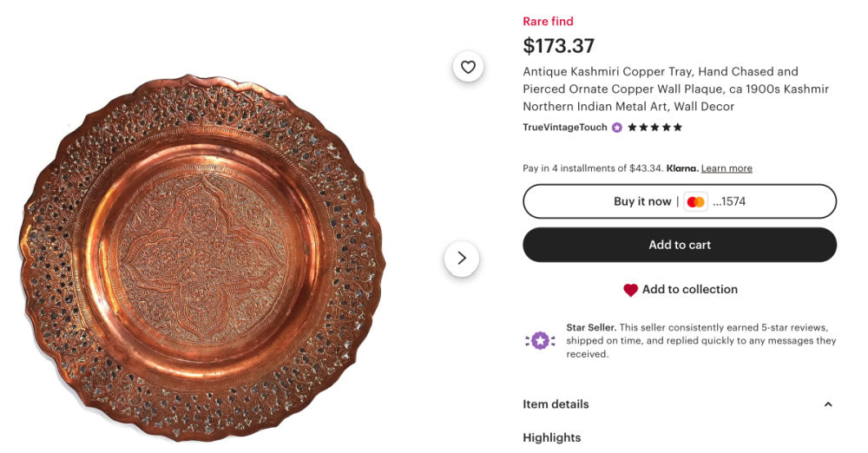Click the copper tray product image
868x453 pixels.
point(201,258)
